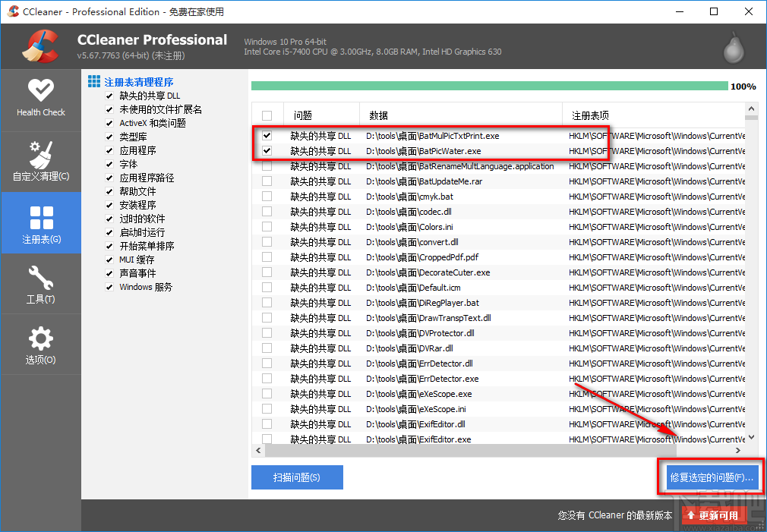Sort by the 数据 column header
The image size is (767, 532).
[461, 115]
